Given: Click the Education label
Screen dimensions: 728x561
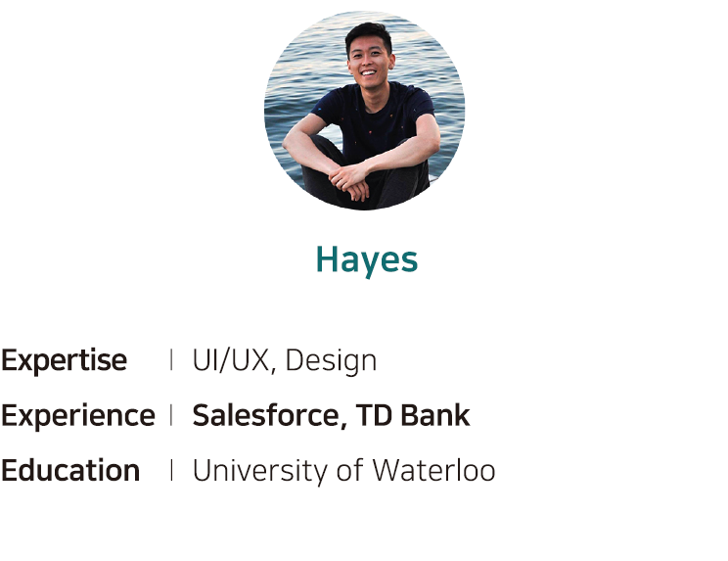Looking at the screenshot, I should coord(70,471).
